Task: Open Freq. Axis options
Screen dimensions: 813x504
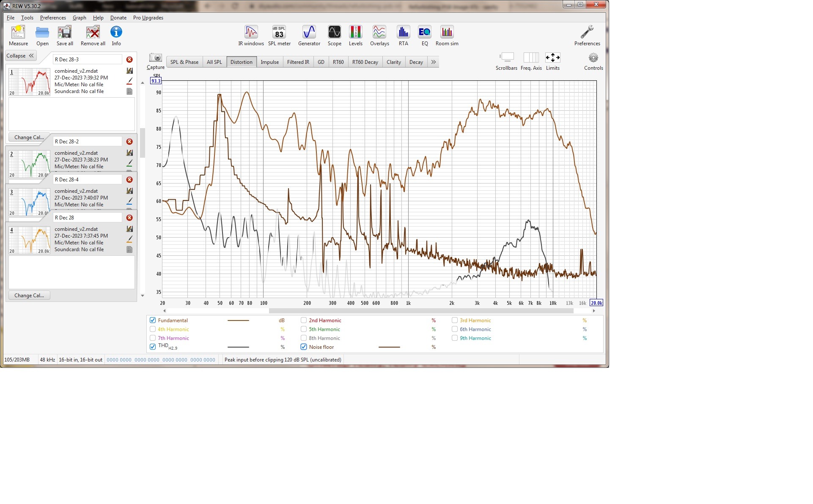Action: 531,62
